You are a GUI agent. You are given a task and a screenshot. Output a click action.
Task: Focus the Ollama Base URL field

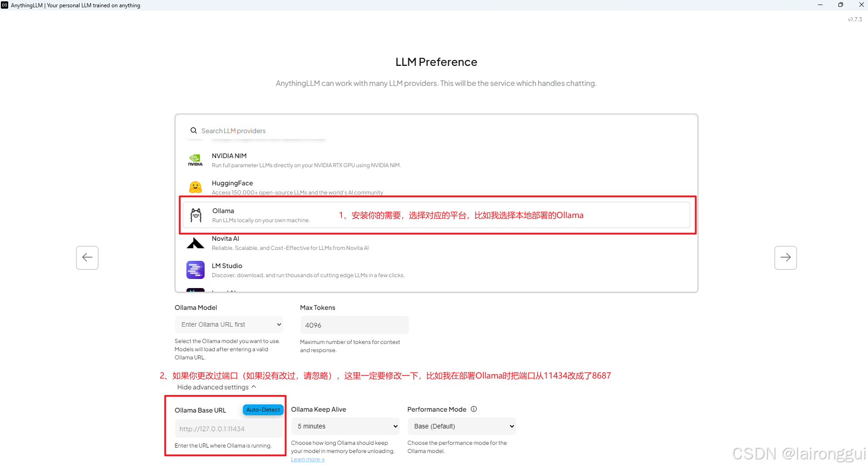(229, 429)
